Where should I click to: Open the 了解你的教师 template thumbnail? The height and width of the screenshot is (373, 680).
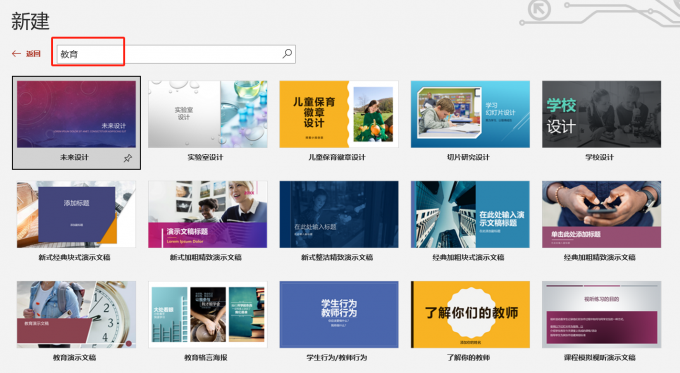[x=470, y=314]
